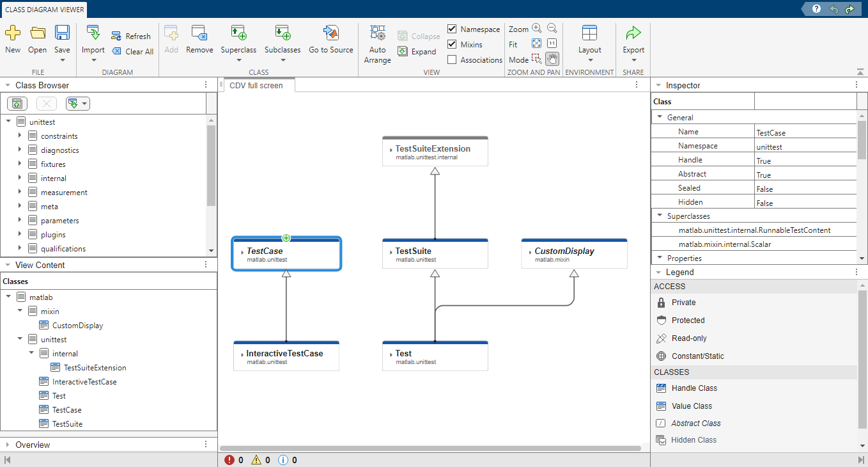Select the Test class box in diagram
868x467 pixels.
click(x=435, y=356)
